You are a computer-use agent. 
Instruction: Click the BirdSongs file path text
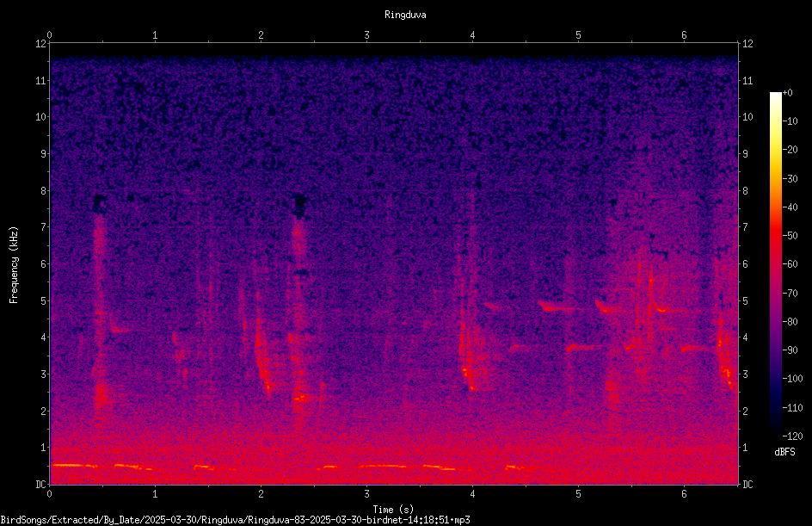235,520
